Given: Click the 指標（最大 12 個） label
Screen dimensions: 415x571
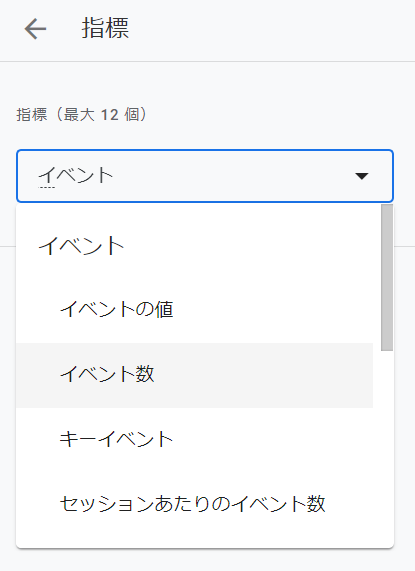Looking at the screenshot, I should (82, 115).
